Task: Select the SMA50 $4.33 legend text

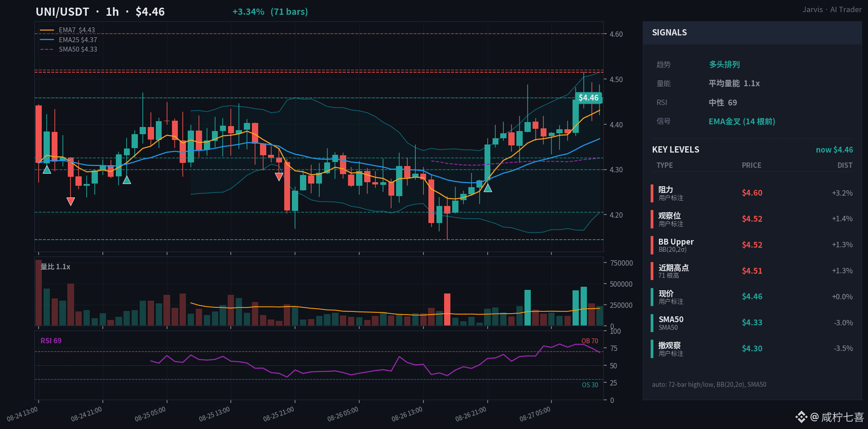Action: (78, 49)
